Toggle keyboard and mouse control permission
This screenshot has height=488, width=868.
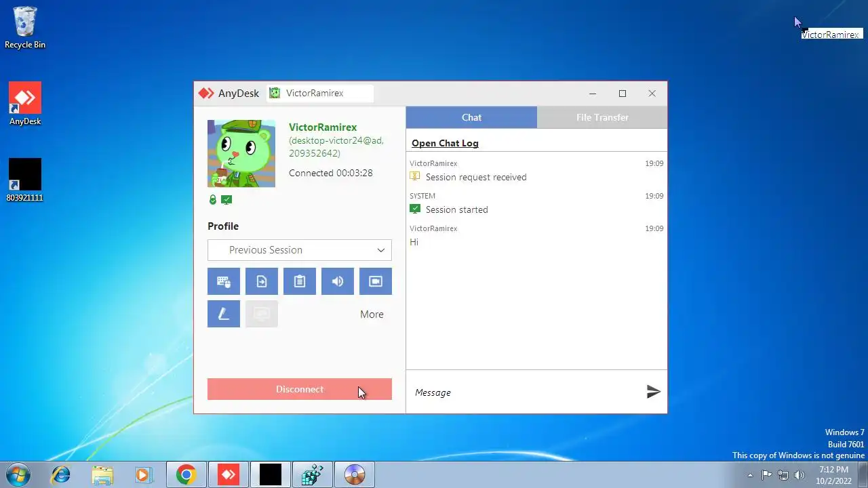click(224, 281)
